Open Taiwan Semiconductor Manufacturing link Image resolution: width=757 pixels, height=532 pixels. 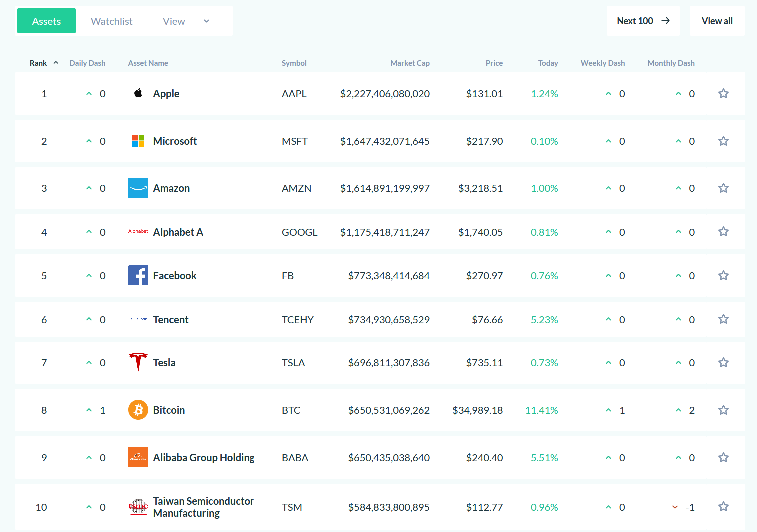[x=204, y=507]
